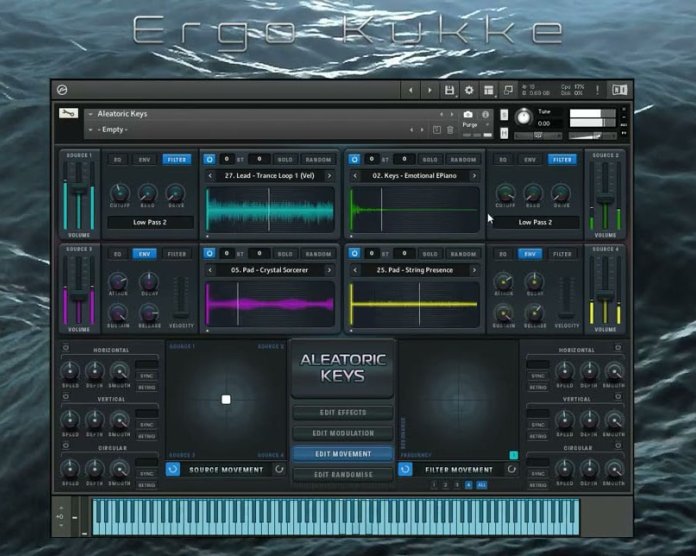Click the loop icon right of Source Movement
Screen dimensions: 696x556
pos(279,469)
